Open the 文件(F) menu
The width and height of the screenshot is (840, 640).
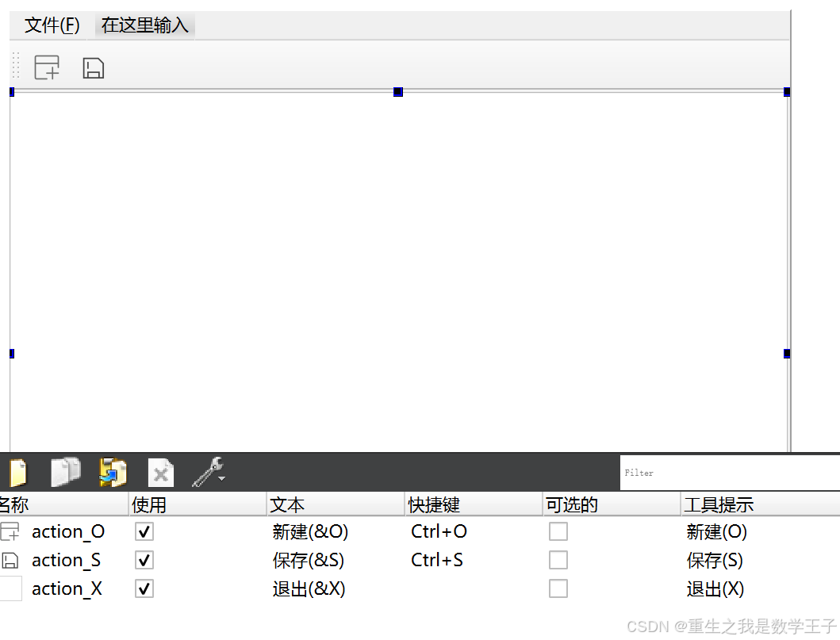click(52, 25)
